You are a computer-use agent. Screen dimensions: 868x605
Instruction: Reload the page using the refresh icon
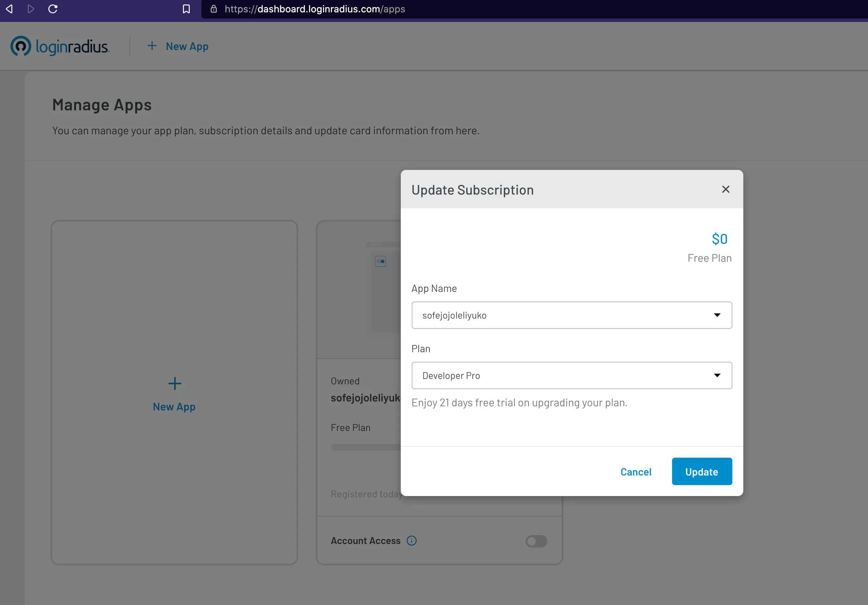point(53,9)
